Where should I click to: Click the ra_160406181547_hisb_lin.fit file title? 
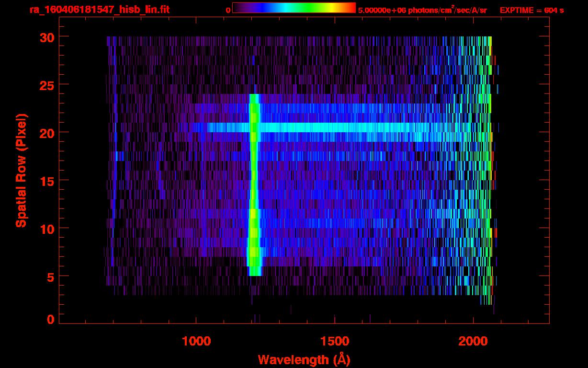99,10
